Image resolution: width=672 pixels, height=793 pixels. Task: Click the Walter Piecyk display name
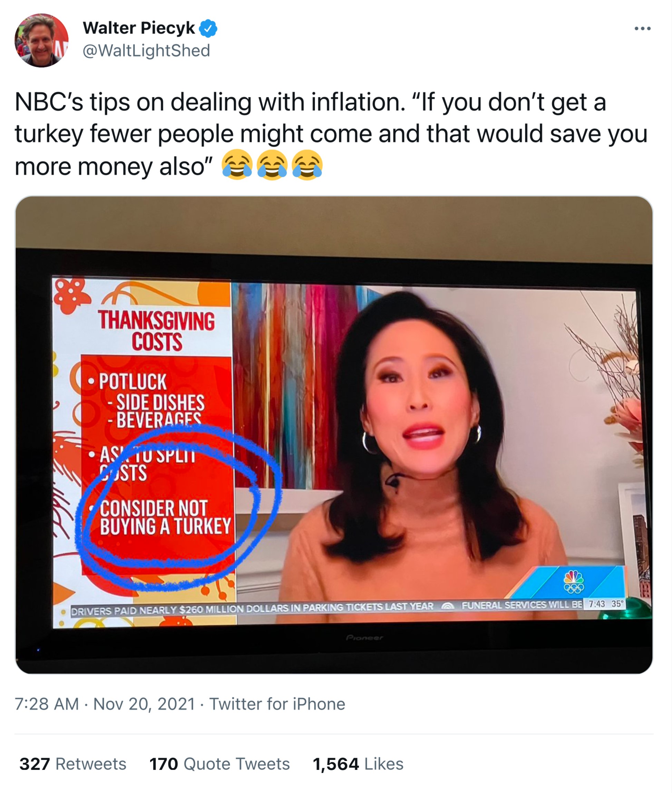coord(139,28)
